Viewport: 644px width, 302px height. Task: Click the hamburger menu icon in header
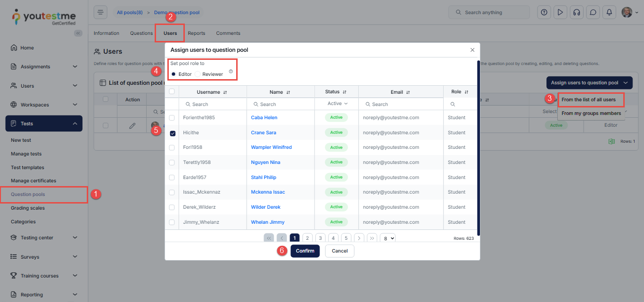[100, 12]
